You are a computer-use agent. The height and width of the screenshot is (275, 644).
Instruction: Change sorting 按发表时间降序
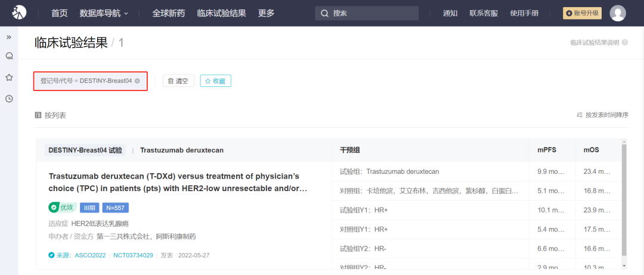(x=602, y=115)
